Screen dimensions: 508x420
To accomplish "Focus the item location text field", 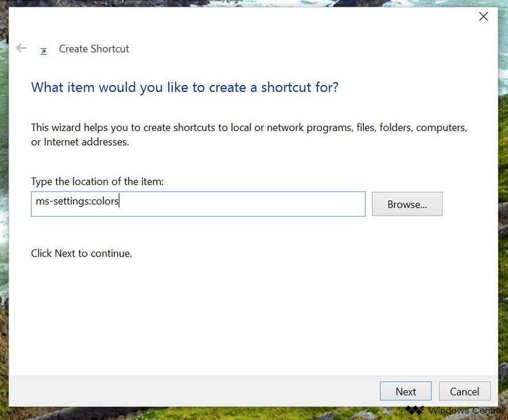I will (245, 204).
